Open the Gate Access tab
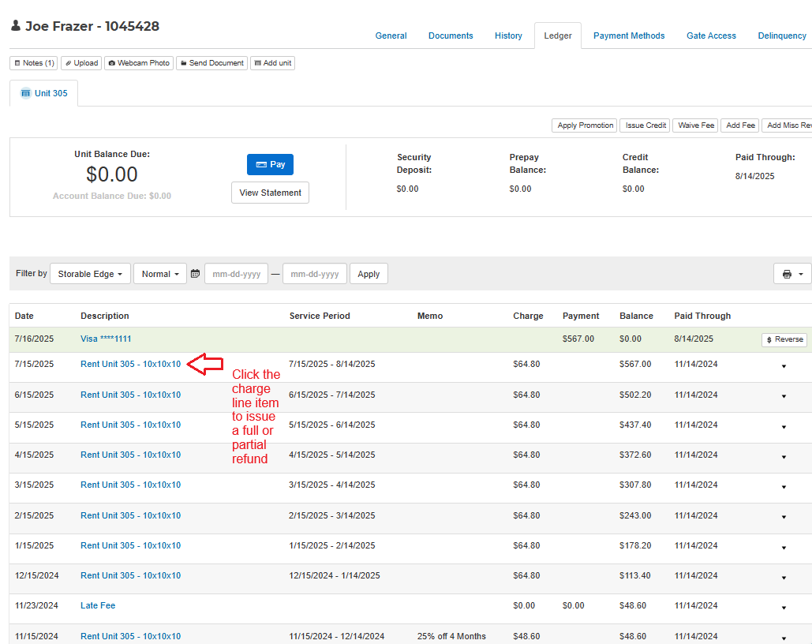Image resolution: width=812 pixels, height=644 pixels. coord(711,36)
